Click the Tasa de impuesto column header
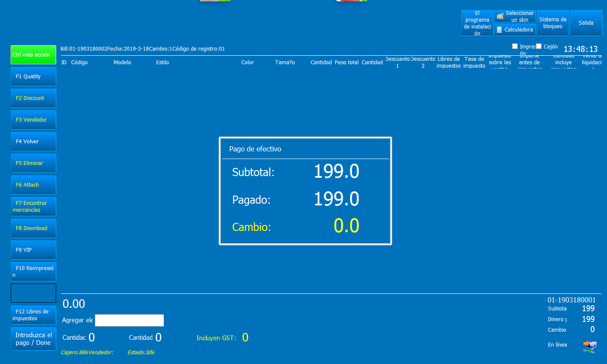Viewport: 607px width, 364px height. coord(474,63)
